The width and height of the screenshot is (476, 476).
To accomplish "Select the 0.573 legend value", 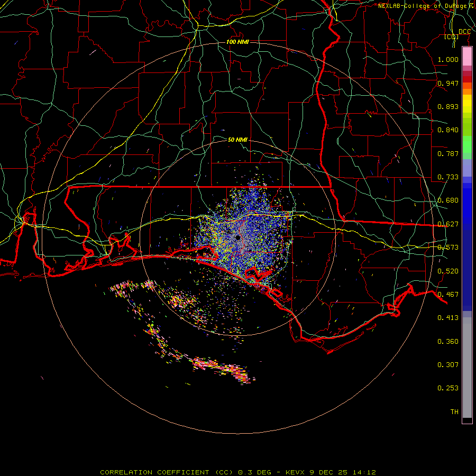I will coord(448,248).
